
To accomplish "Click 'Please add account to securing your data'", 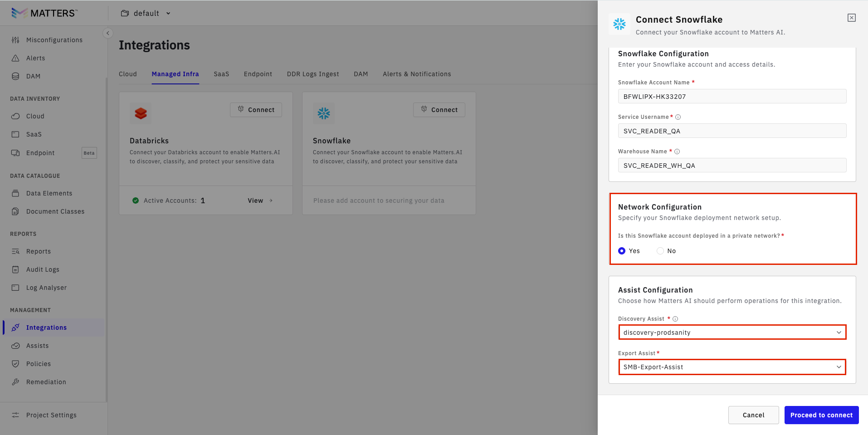I will click(379, 200).
